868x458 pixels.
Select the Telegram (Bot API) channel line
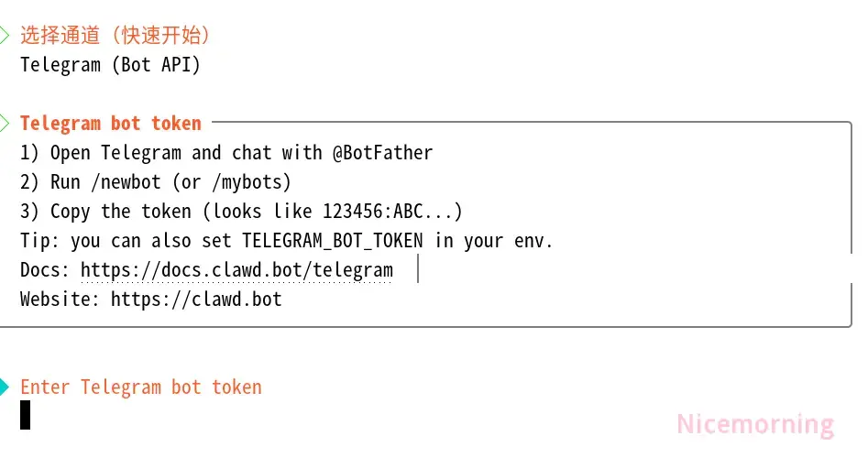click(x=110, y=65)
